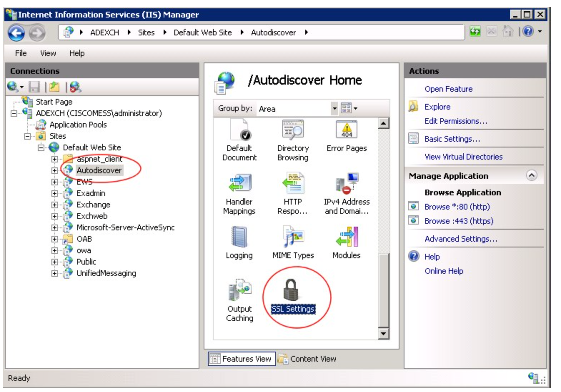This screenshot has height=392, width=561.
Task: Click Browse :443 (https) link
Action: tap(458, 221)
